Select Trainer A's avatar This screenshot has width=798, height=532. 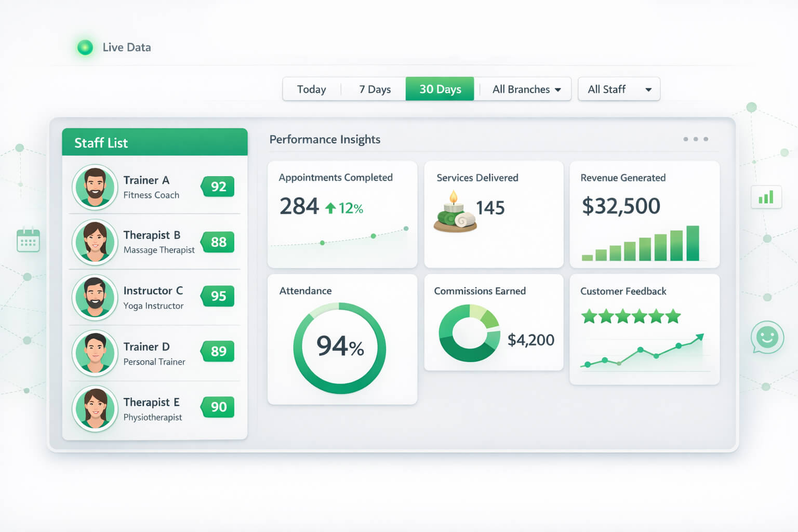pos(95,187)
